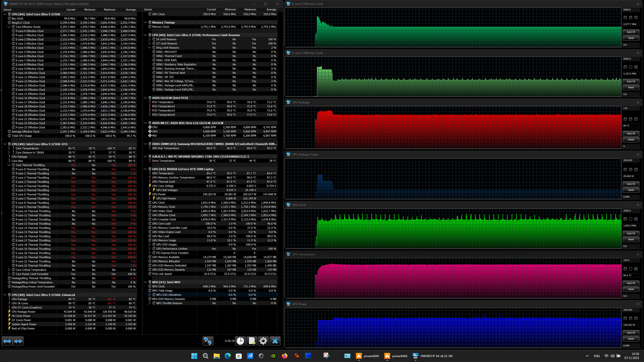644x362 pixels.
Task: Expand the GPU Performance Limiters row
Action: (x=149, y=249)
